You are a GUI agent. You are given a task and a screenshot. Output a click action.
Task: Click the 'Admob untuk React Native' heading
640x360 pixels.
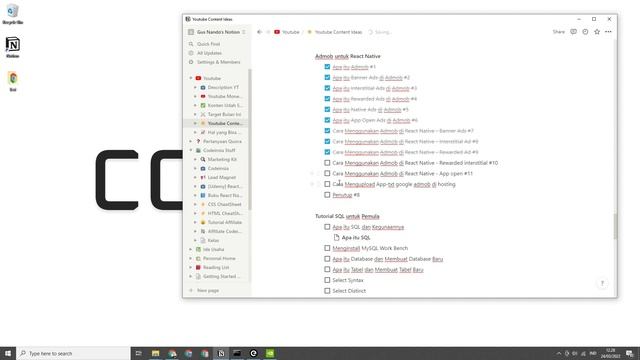(x=348, y=56)
